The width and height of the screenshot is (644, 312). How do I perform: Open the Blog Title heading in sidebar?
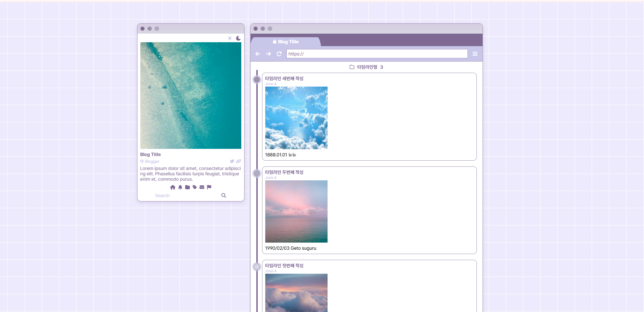[x=150, y=155]
